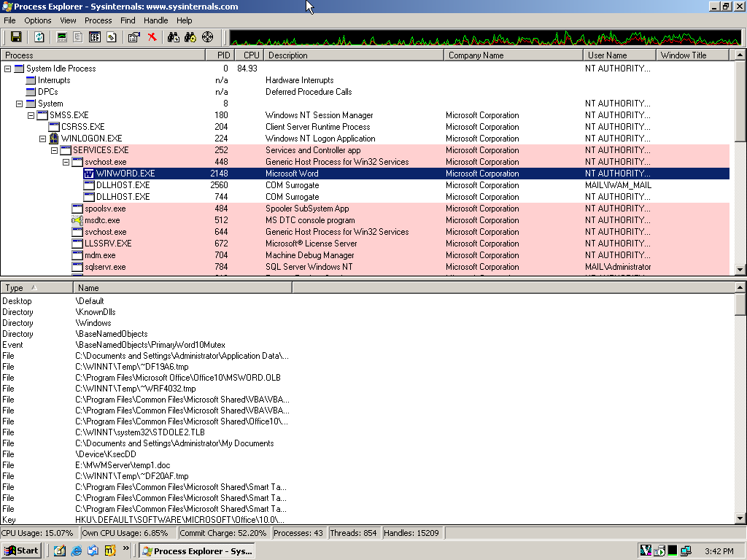Sort by the Process column header
Image resolution: width=747 pixels, height=560 pixels.
[102, 55]
